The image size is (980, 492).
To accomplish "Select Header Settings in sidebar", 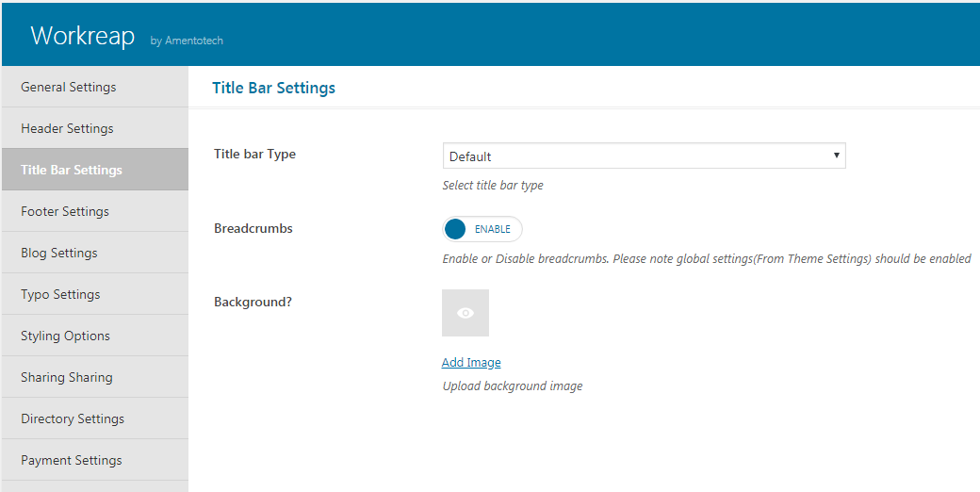I will pyautogui.click(x=94, y=128).
